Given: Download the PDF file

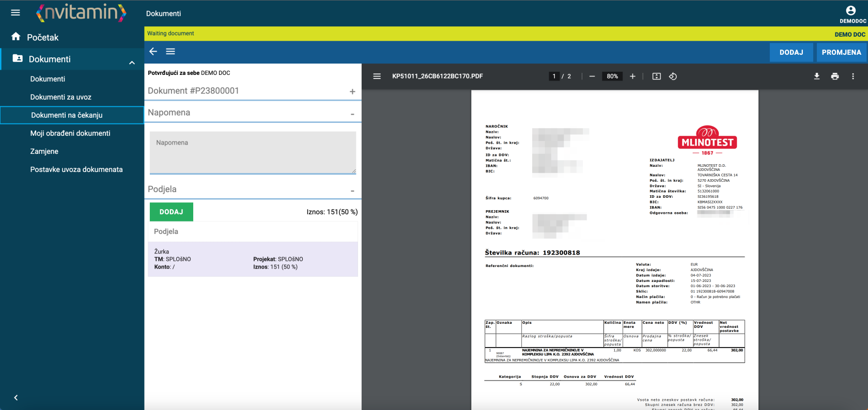Looking at the screenshot, I should click(x=817, y=76).
